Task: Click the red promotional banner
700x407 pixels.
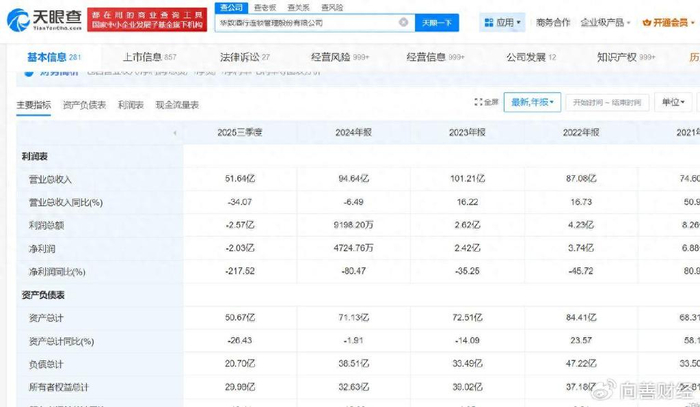Action: 147,20
